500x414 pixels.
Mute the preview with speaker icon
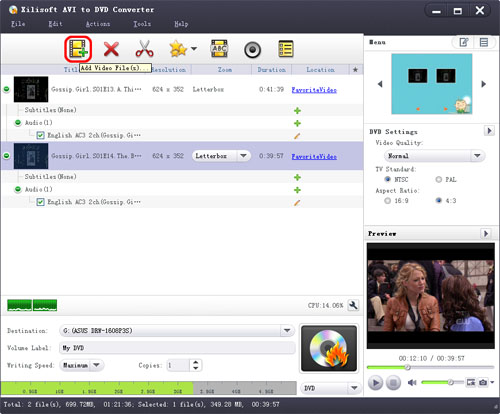click(412, 382)
